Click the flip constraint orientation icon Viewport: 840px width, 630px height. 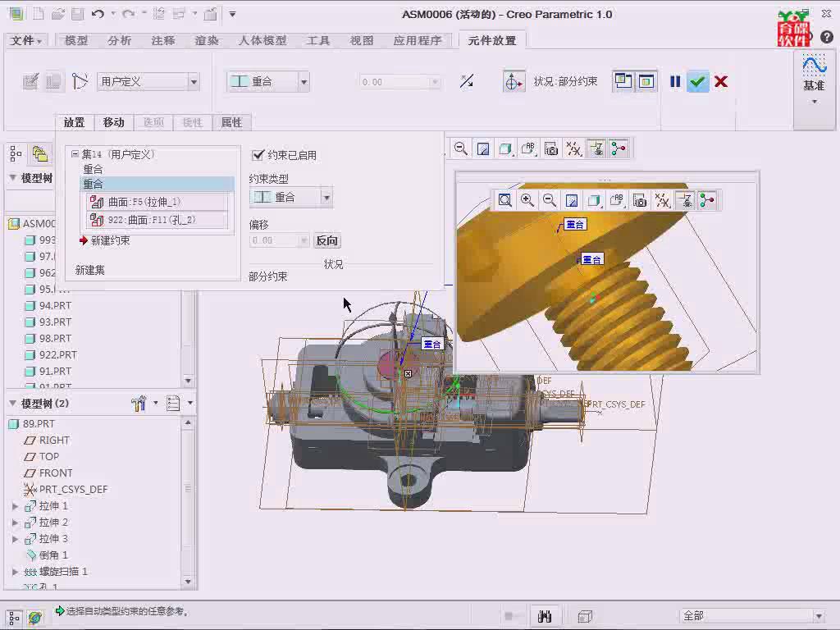click(x=467, y=81)
